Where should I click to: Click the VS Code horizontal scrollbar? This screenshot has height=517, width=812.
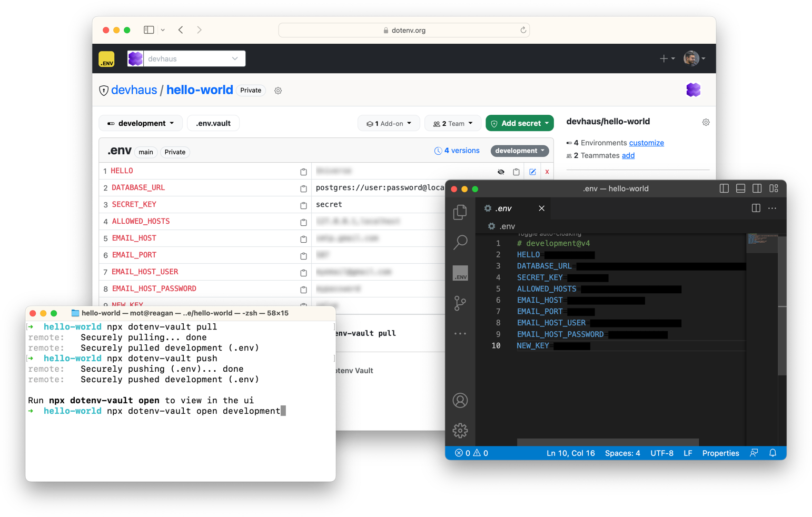pyautogui.click(x=608, y=442)
